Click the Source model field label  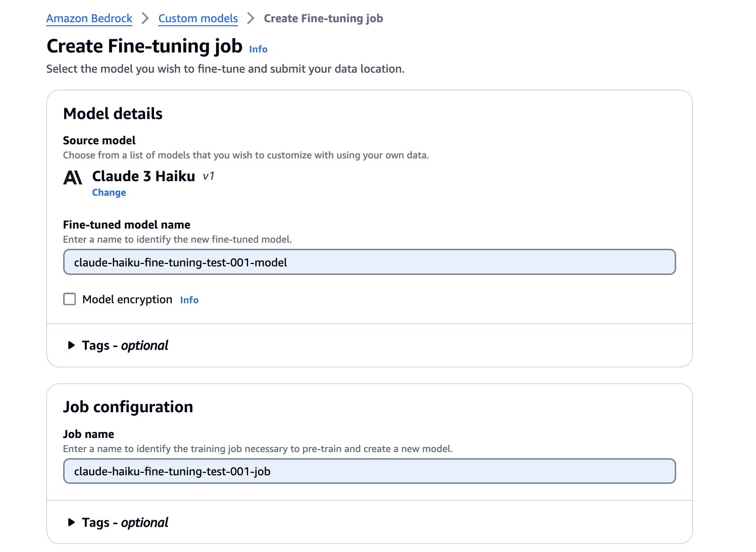click(x=99, y=141)
